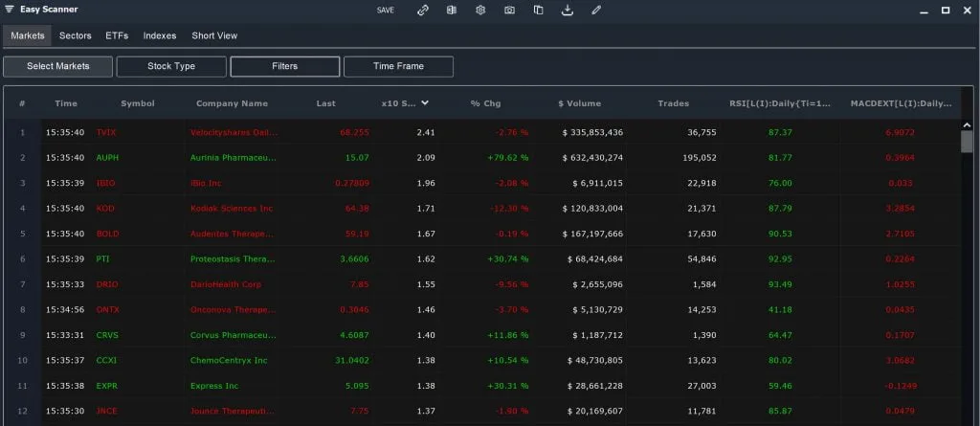Sort by the RSI Daily column header

tap(781, 103)
